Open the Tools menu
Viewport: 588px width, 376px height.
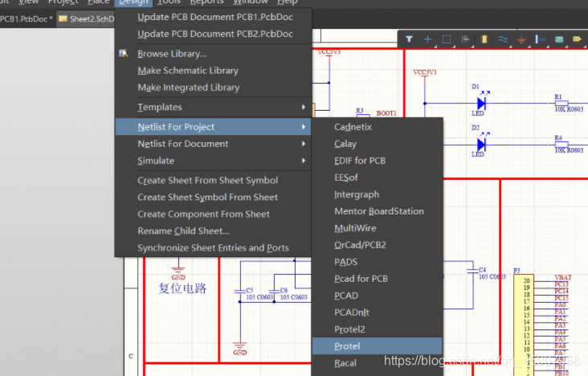pyautogui.click(x=169, y=2)
